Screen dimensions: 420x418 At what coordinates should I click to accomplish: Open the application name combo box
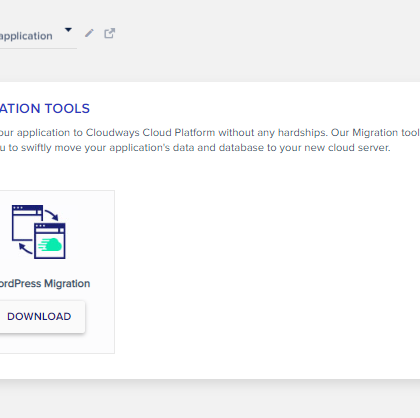37,36
